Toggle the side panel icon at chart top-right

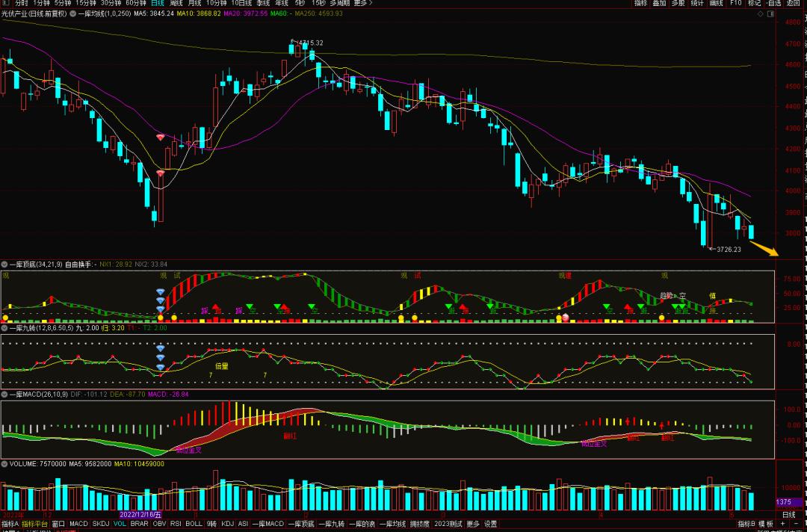[x=770, y=14]
